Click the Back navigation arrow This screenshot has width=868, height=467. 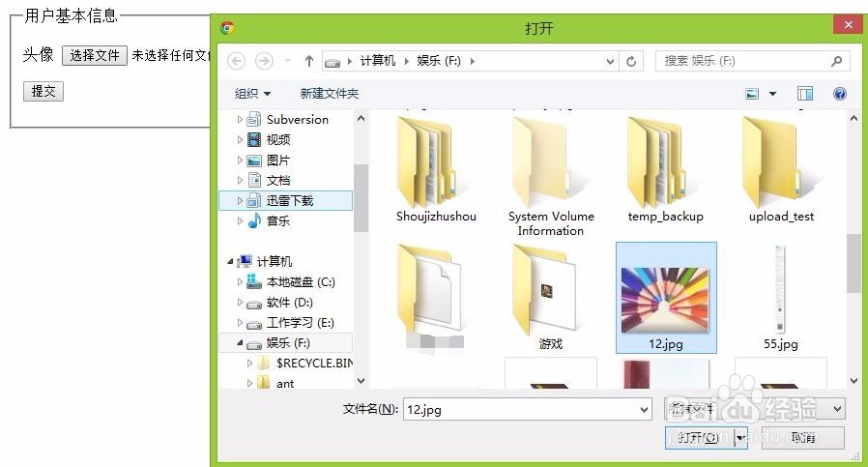point(237,61)
